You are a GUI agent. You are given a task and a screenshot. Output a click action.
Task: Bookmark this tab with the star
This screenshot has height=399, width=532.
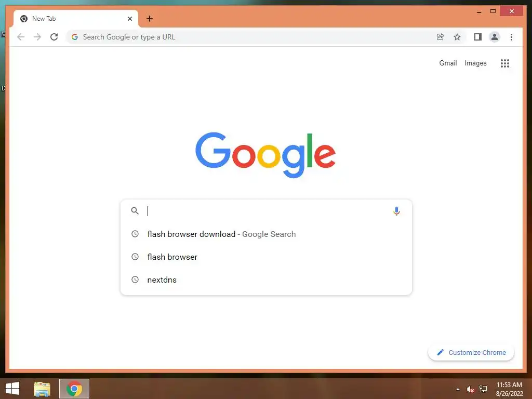[x=457, y=37]
